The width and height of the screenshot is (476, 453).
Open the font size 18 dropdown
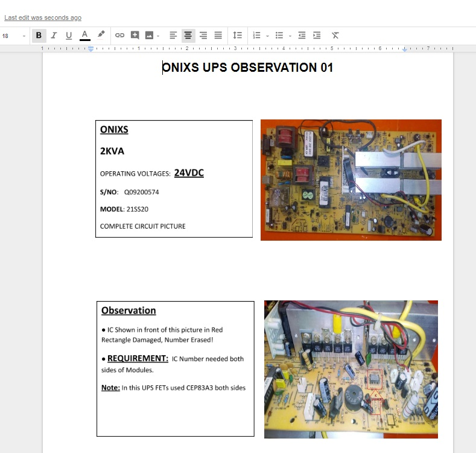pyautogui.click(x=14, y=36)
